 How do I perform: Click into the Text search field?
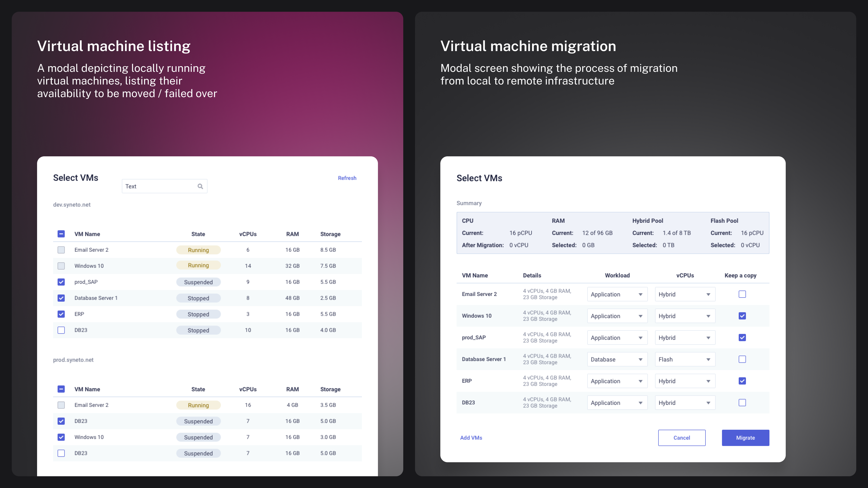(158, 186)
